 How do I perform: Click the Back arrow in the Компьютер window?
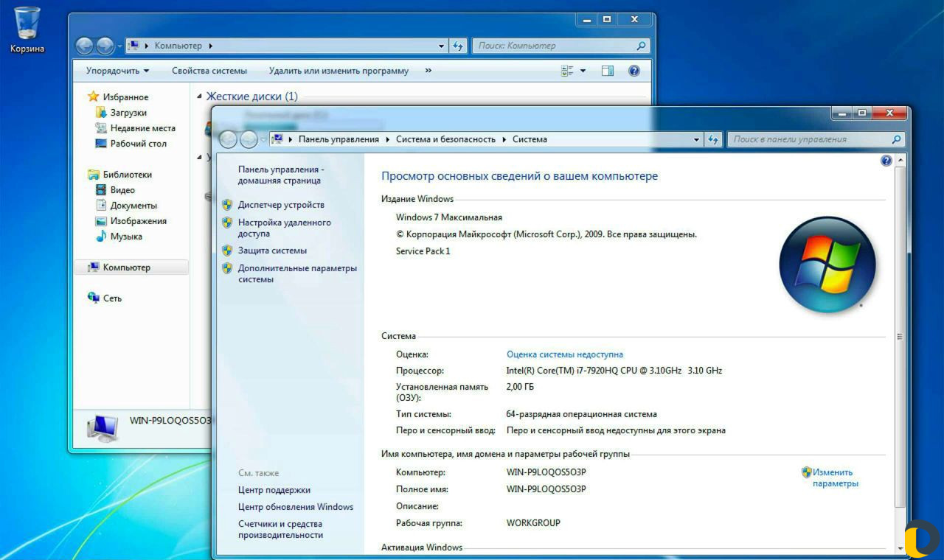85,46
